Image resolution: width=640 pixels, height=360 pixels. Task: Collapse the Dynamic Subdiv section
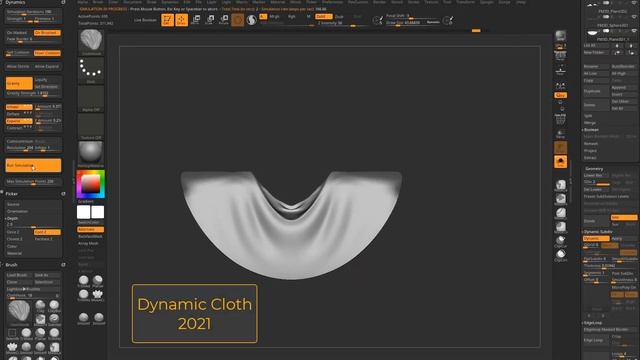[x=598, y=232]
